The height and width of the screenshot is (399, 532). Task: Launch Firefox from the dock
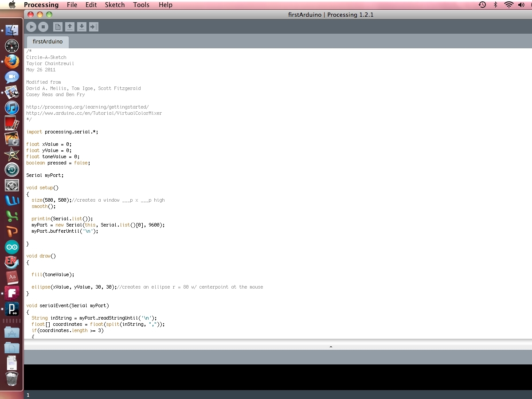pos(12,61)
